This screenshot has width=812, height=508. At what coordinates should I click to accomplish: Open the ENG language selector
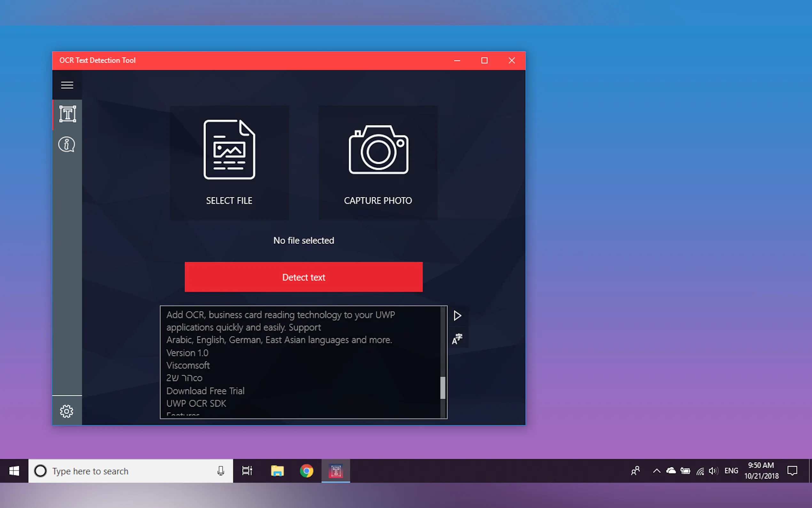[x=731, y=471]
